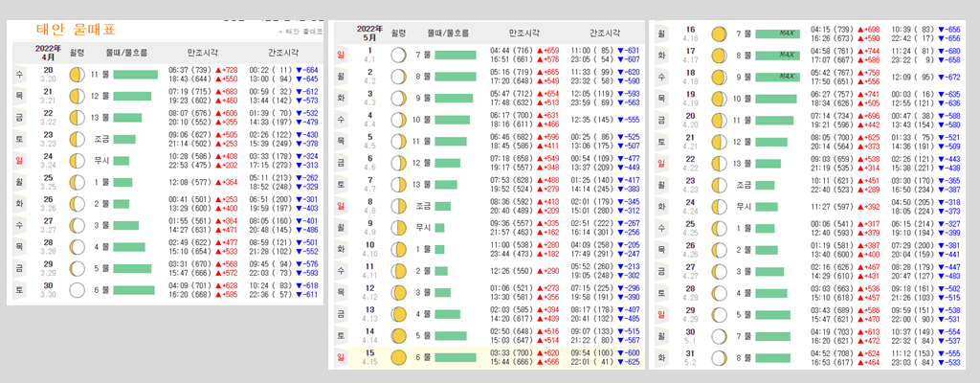980x383 pixels.
Task: Click the crescent moon icon for May 26
Action: coord(720,250)
